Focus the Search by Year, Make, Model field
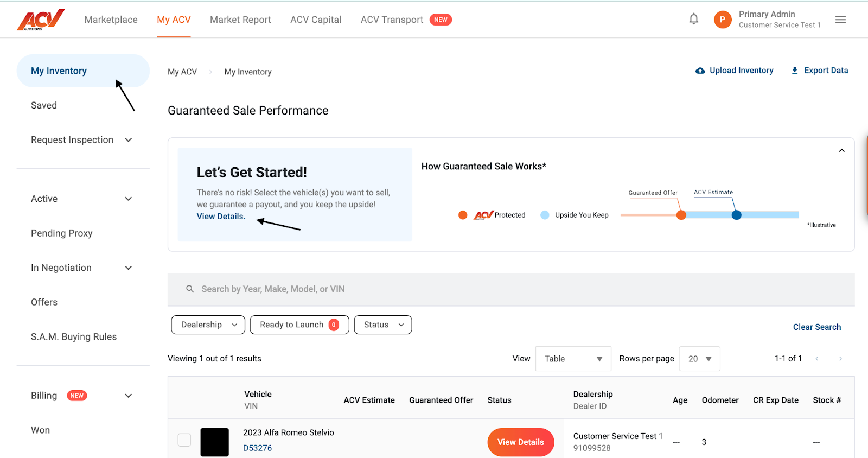 pos(511,289)
